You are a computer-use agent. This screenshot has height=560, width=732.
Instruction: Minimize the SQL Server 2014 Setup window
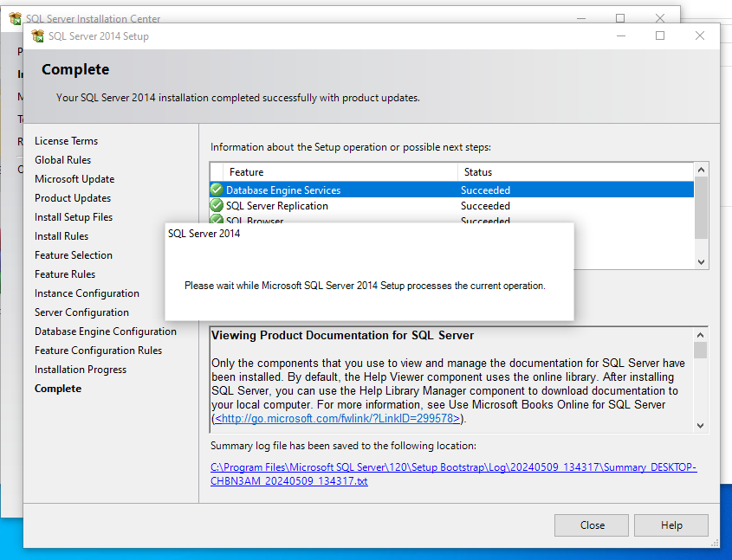[620, 36]
